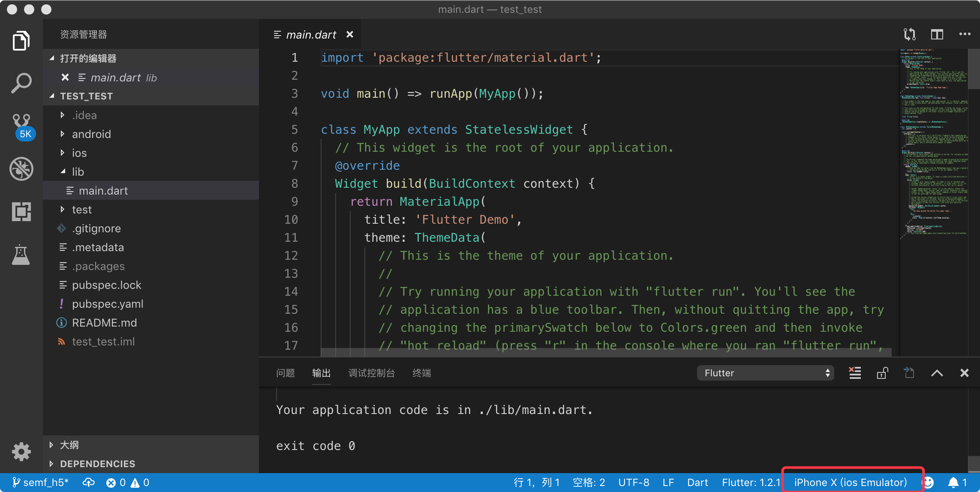The image size is (980, 492).
Task: Switch git branch semf_h5*
Action: [40, 483]
